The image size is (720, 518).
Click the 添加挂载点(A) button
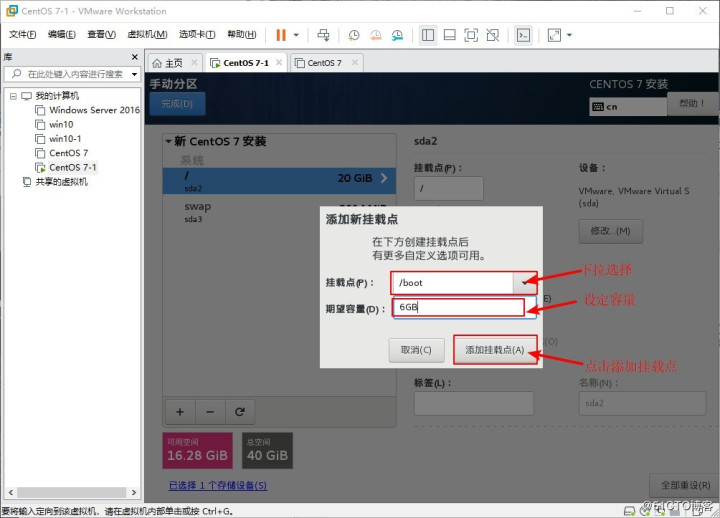[x=495, y=350]
